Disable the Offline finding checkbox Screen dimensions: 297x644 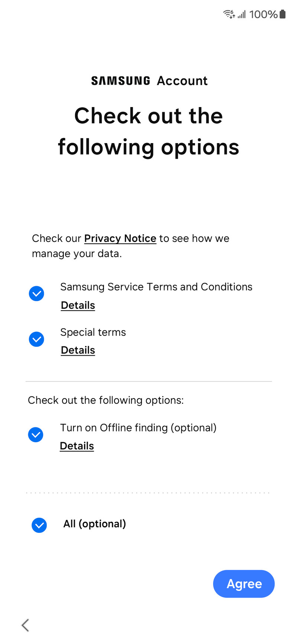coord(36,434)
